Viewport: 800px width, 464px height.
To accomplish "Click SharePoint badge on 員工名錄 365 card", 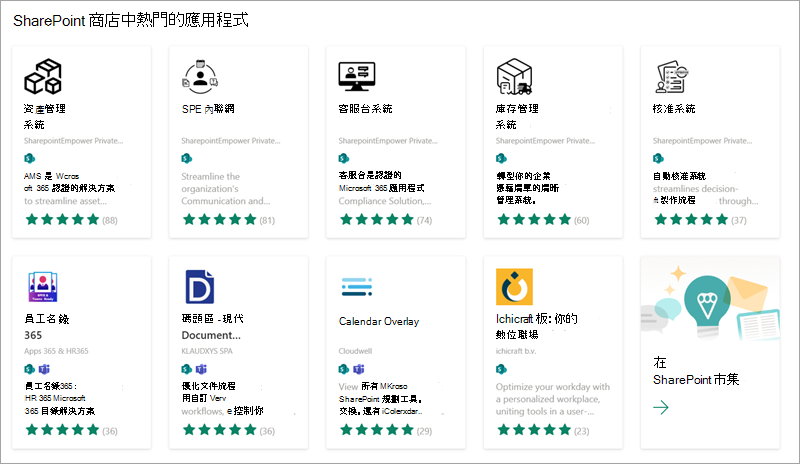I will click(30, 369).
